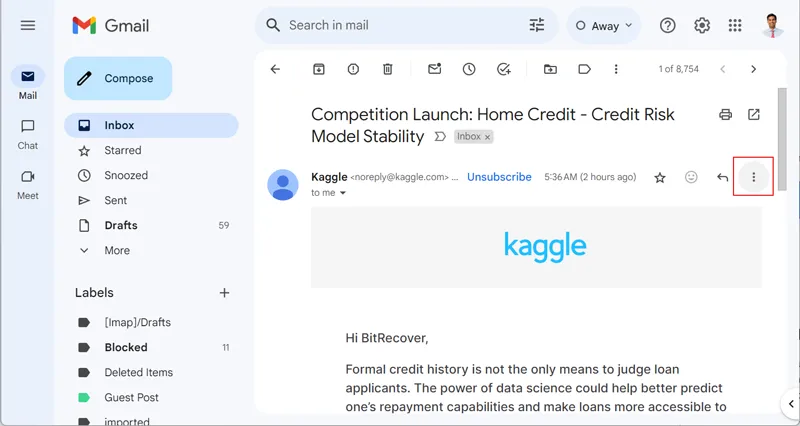Click the Compose button
Image resolution: width=800 pixels, height=426 pixels.
(x=118, y=79)
